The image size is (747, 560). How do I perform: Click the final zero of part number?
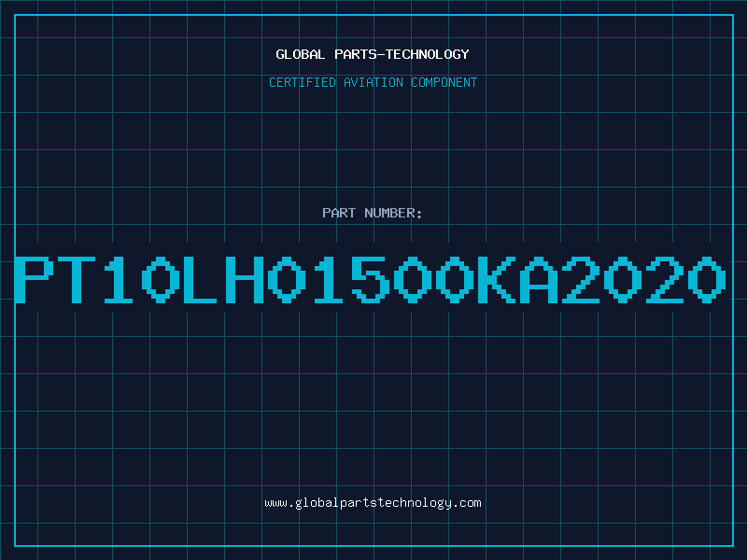(707, 279)
